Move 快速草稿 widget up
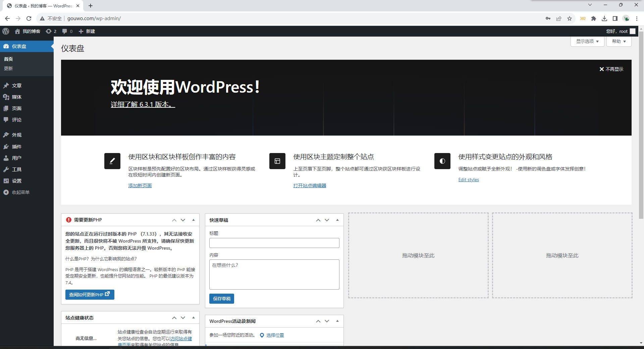Screen dimensions: 644x349 coord(318,220)
